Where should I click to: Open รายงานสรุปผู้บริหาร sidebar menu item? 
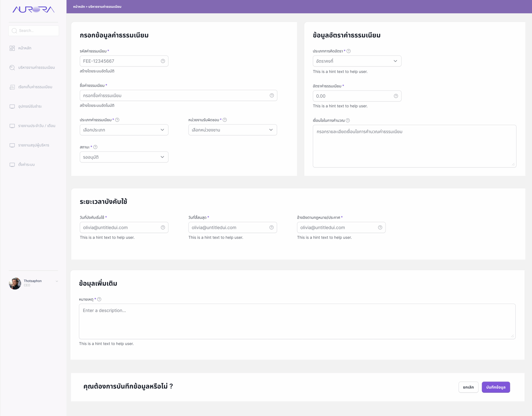[x=34, y=145]
